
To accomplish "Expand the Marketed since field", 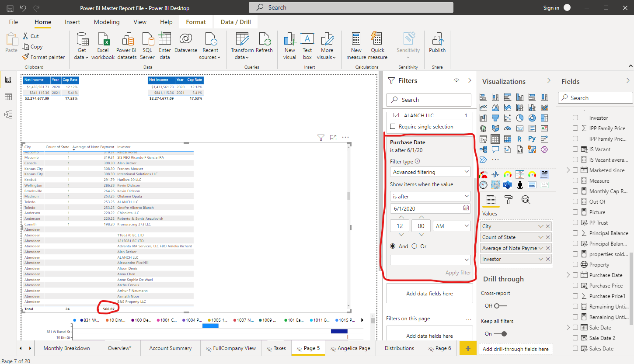I will tap(568, 170).
